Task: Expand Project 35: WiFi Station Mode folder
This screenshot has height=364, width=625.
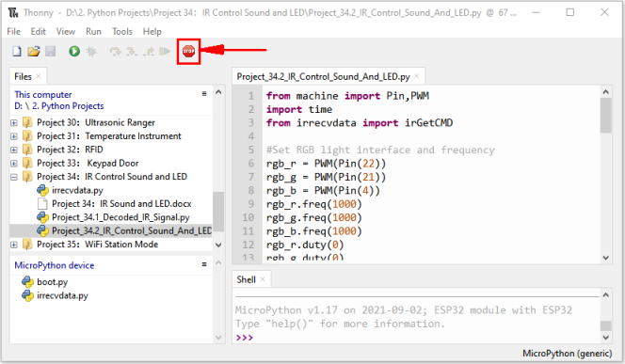Action: 14,245
